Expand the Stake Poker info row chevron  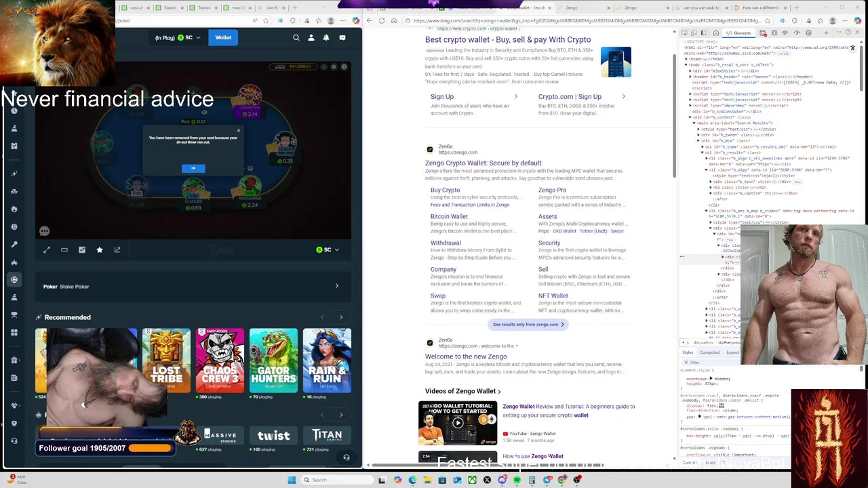coord(337,286)
